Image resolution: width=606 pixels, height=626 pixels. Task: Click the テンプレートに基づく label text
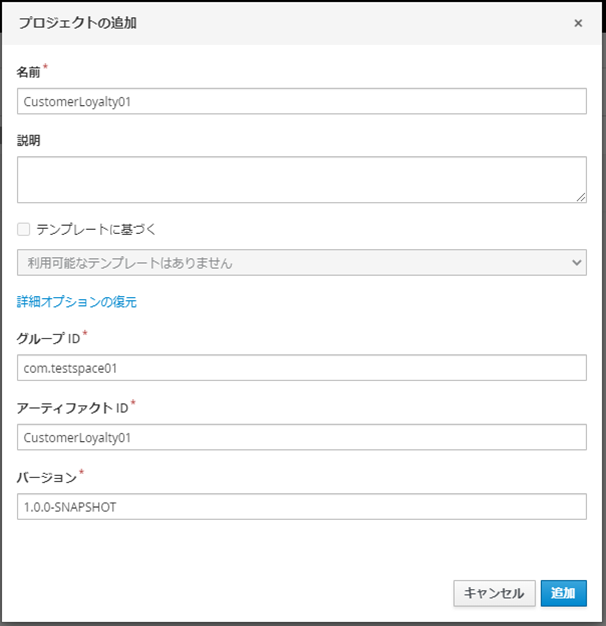96,229
